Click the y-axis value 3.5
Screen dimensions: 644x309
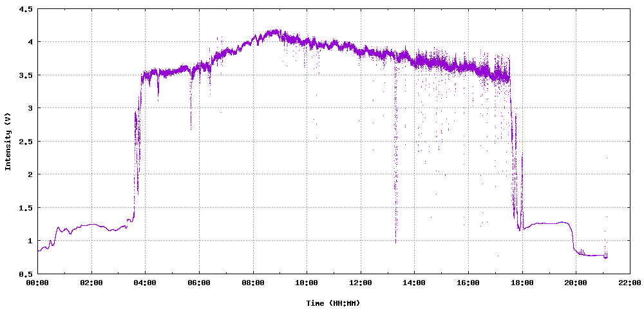(x=26, y=75)
